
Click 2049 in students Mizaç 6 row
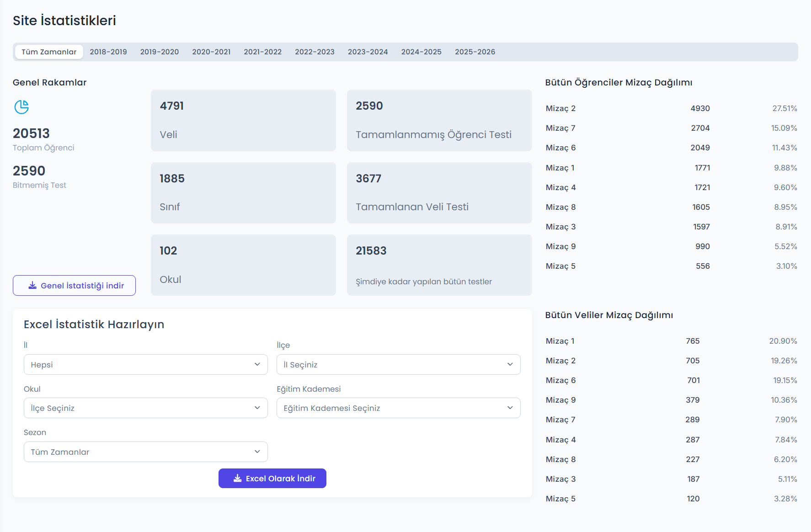tap(700, 148)
